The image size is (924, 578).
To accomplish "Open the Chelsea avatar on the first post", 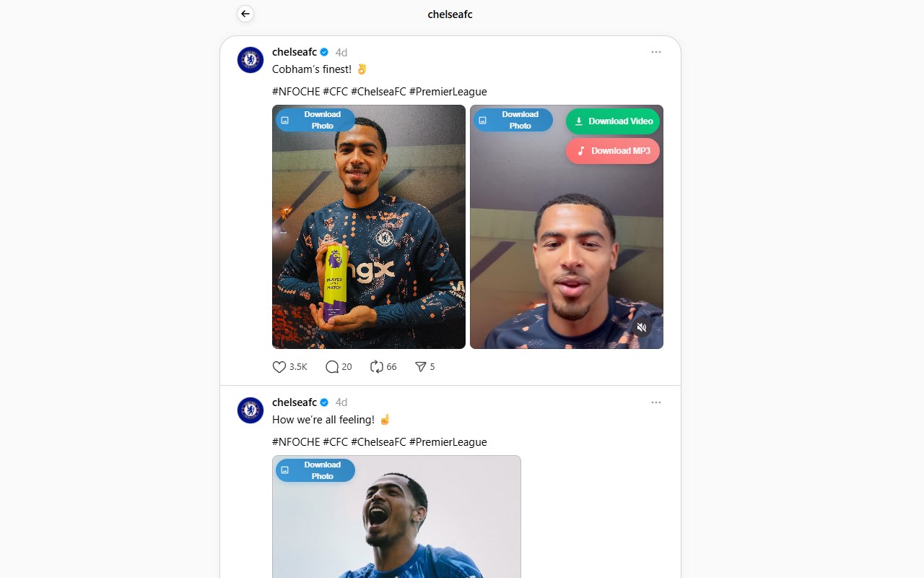I will 250,60.
